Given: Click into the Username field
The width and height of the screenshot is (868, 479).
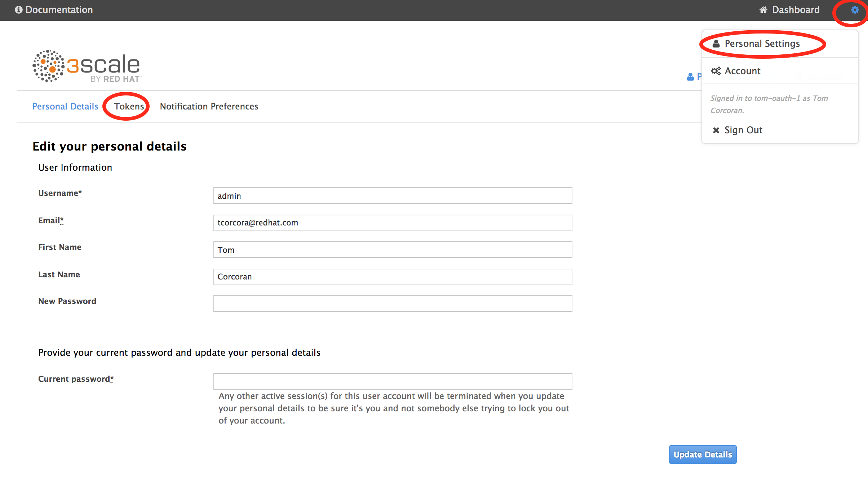Looking at the screenshot, I should tap(393, 196).
